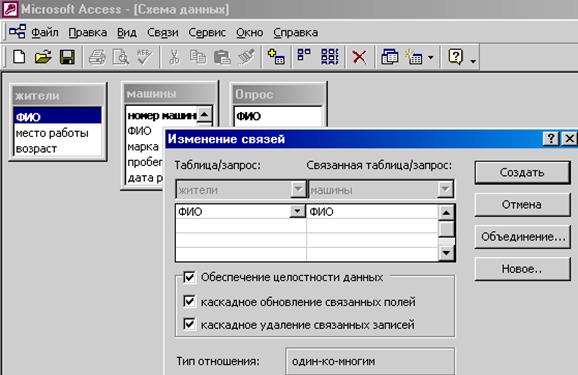The width and height of the screenshot is (578, 375).
Task: Click the Cut scissors icon
Action: (x=174, y=57)
